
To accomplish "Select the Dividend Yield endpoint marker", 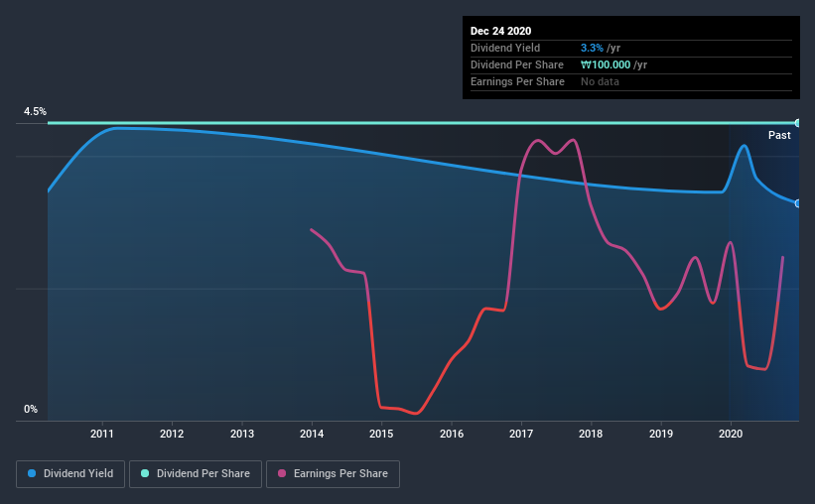I will 797,203.
